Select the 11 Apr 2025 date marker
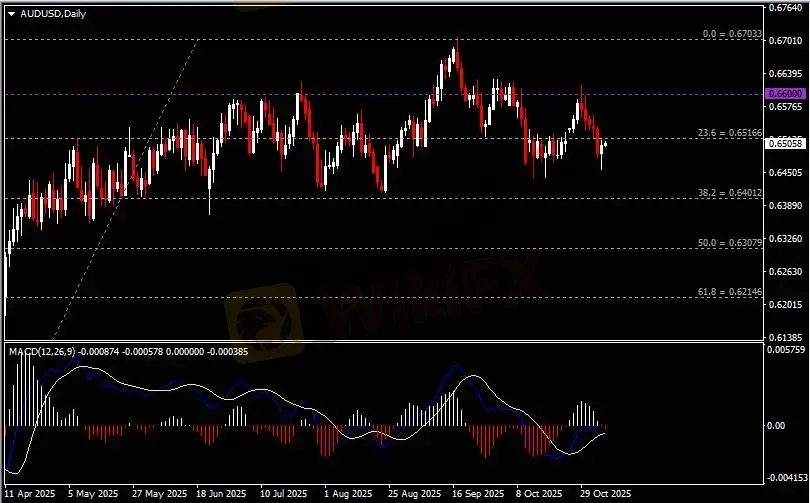Image resolution: width=810 pixels, height=503 pixels. [x=29, y=493]
